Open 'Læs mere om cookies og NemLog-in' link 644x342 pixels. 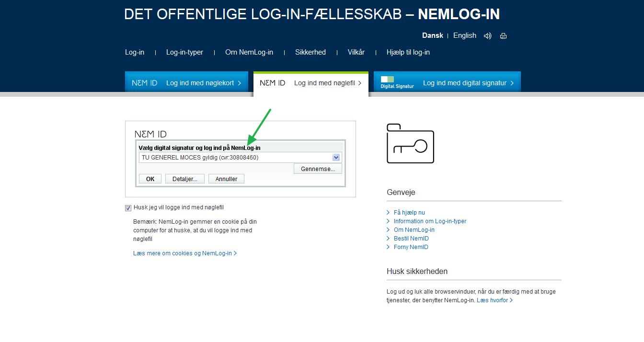click(x=185, y=253)
